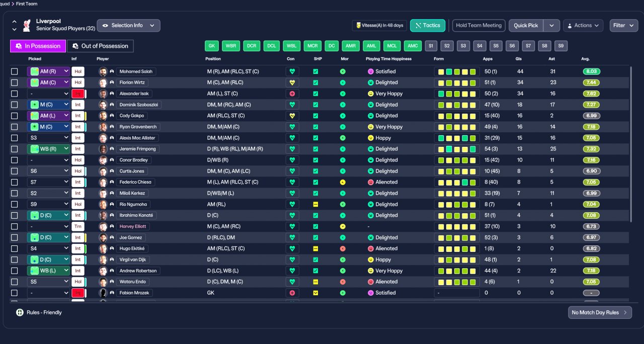Click Harvey Elliott's Trn status badge
This screenshot has width=644, height=344.
(x=77, y=226)
